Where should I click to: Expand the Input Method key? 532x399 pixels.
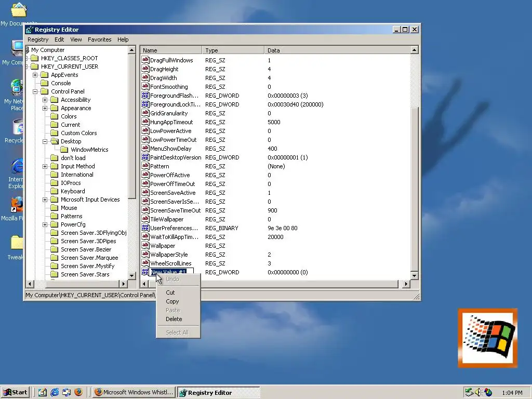pos(45,167)
